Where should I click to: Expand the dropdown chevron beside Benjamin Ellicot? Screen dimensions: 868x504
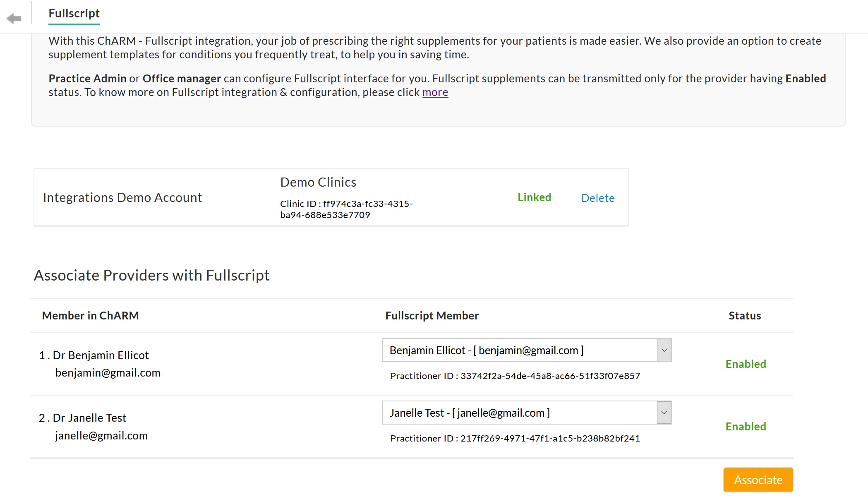664,350
